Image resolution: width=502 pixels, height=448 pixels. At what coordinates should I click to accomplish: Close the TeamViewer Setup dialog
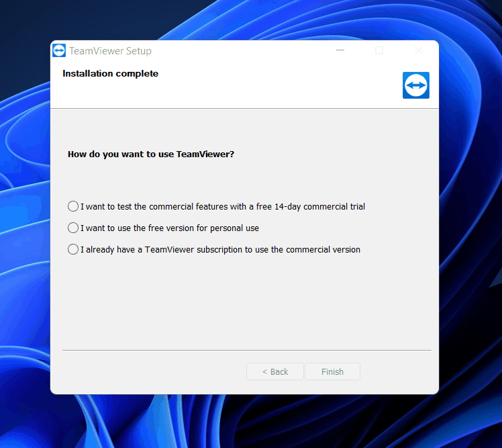pos(418,50)
